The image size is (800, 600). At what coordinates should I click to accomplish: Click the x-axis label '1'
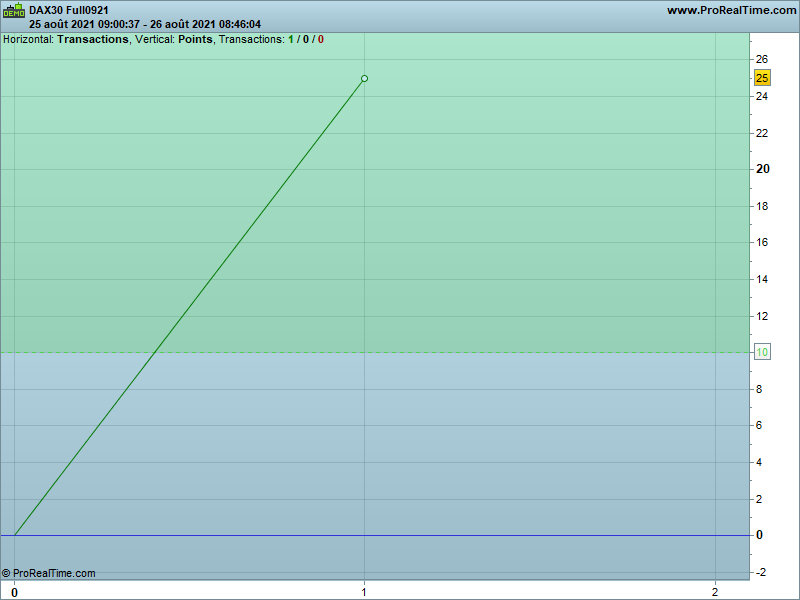coord(364,592)
